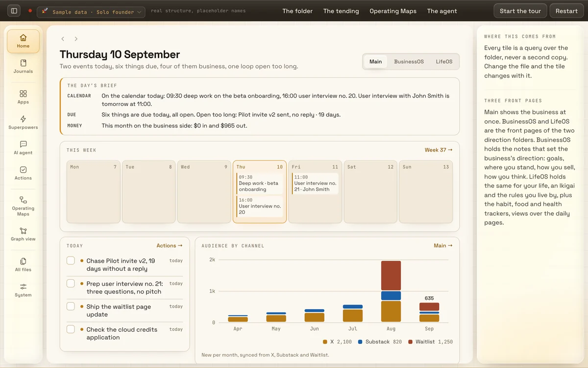Click the DUE label in day's brief
This screenshot has width=588, height=368.
tap(72, 115)
